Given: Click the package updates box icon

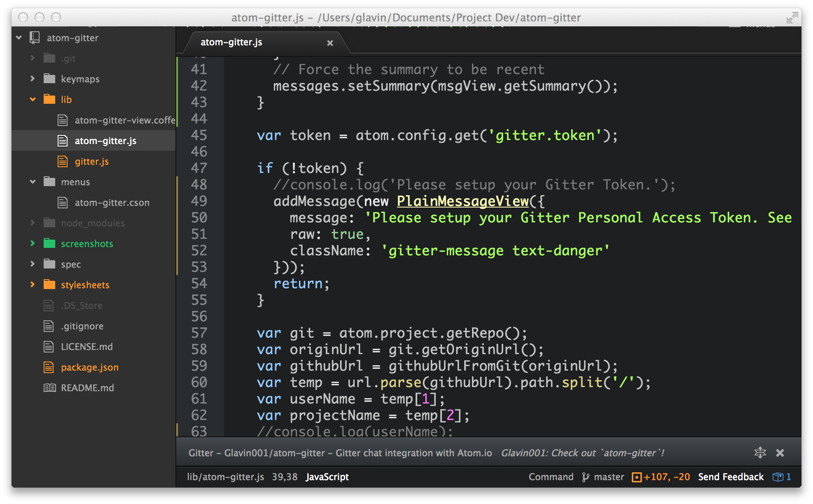Looking at the screenshot, I should (778, 477).
